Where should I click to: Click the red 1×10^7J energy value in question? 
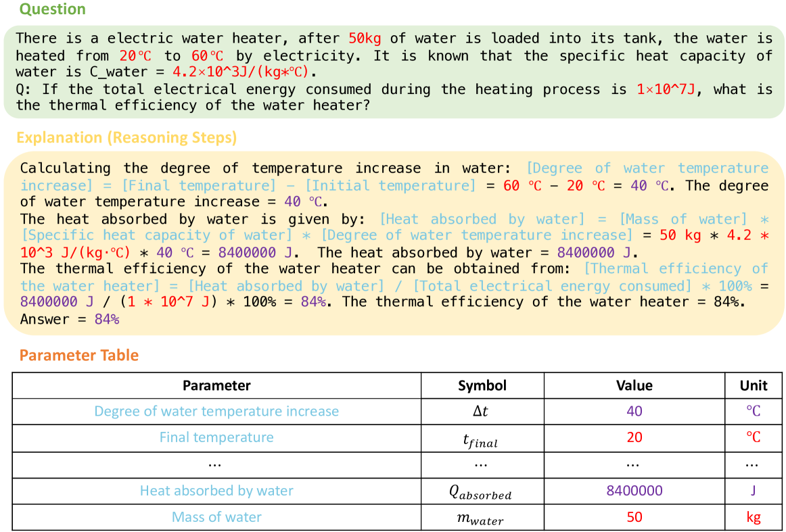pyautogui.click(x=665, y=89)
